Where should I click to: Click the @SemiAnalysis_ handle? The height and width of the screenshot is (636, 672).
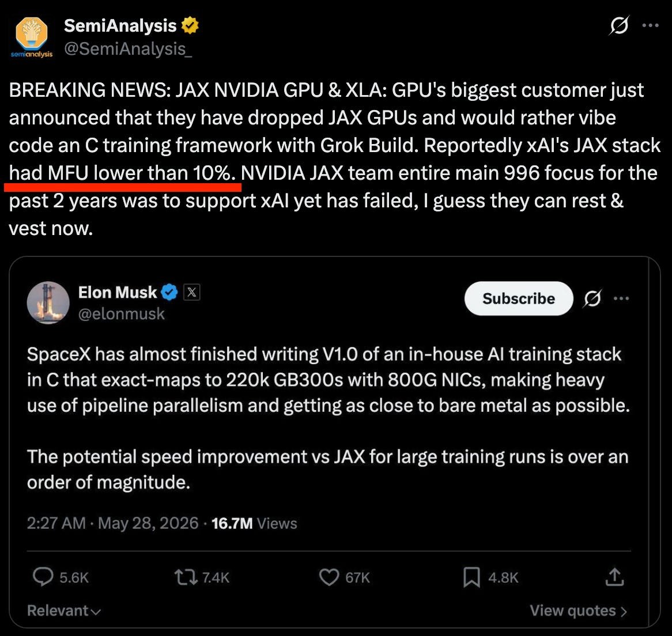(x=128, y=49)
